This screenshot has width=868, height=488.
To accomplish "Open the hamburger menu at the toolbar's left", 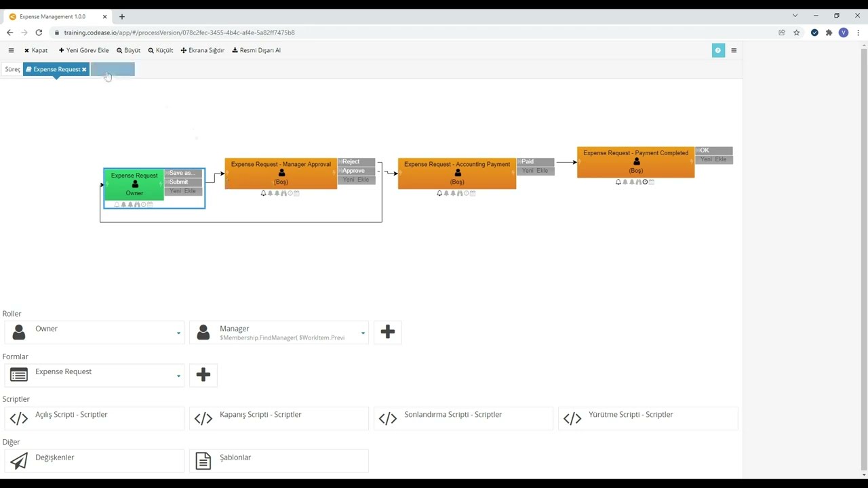I will (x=11, y=50).
